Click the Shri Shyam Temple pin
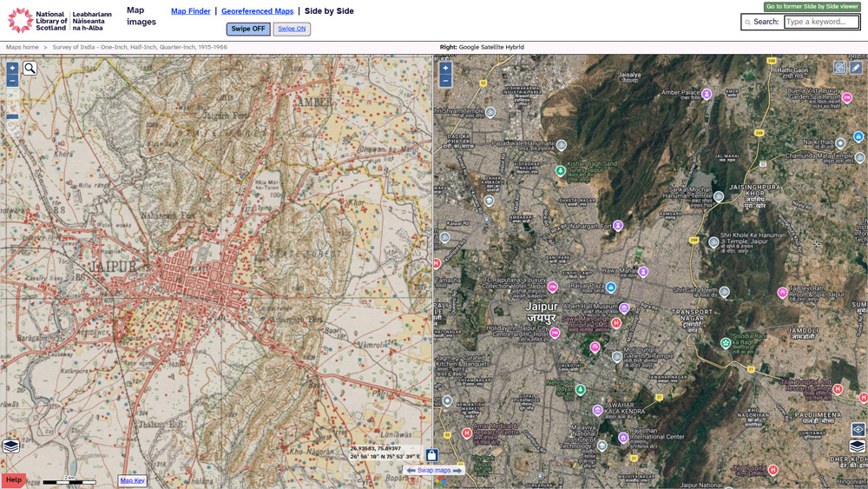Screen dimensions: 868x489 click(490, 112)
